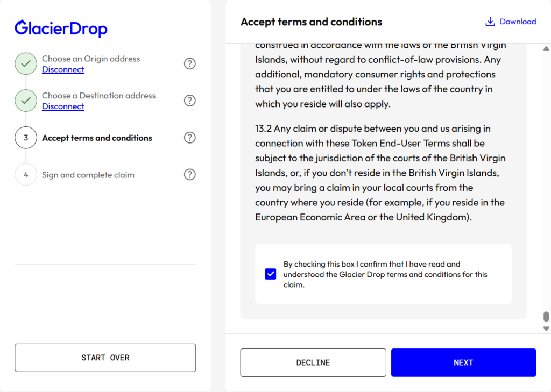The width and height of the screenshot is (551, 392).
Task: Open help for Sign and complete claim
Action: [190, 175]
